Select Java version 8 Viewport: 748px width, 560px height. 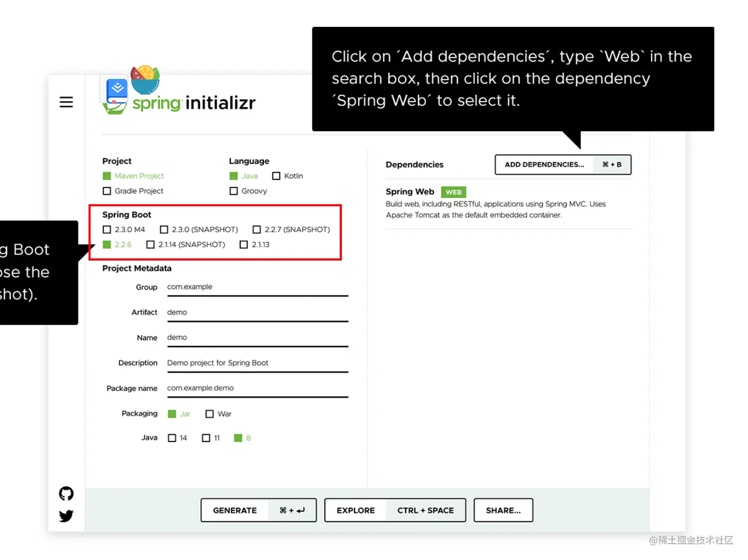[242, 438]
